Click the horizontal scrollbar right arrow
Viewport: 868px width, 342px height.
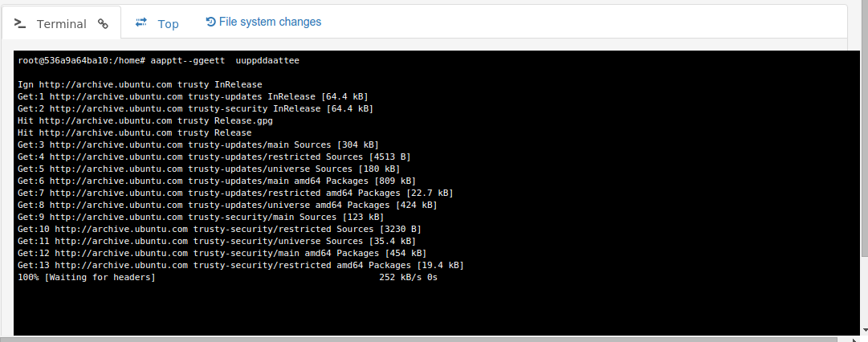point(856,338)
